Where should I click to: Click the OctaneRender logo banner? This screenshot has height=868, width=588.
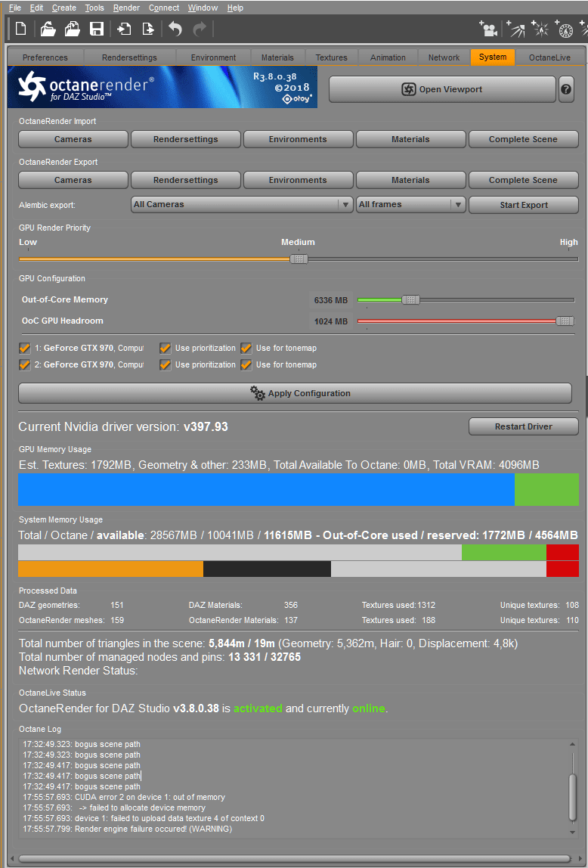coord(162,87)
